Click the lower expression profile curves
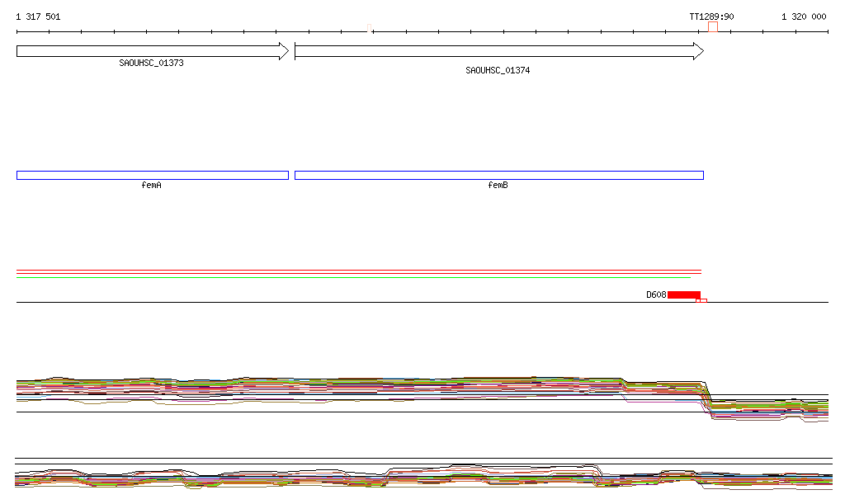Screen dimensions: 845x504 coord(330,478)
